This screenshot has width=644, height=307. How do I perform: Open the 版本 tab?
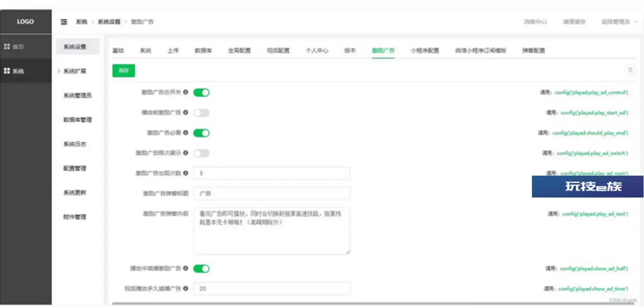click(x=350, y=50)
